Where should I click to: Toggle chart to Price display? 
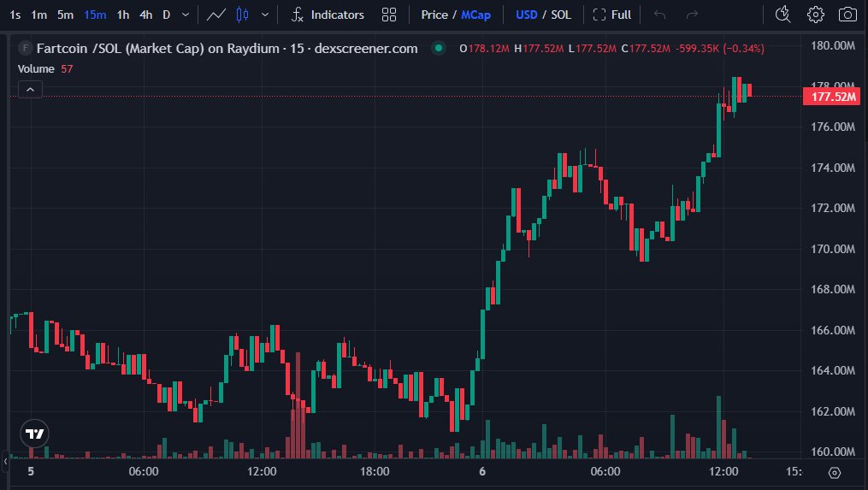pos(434,15)
